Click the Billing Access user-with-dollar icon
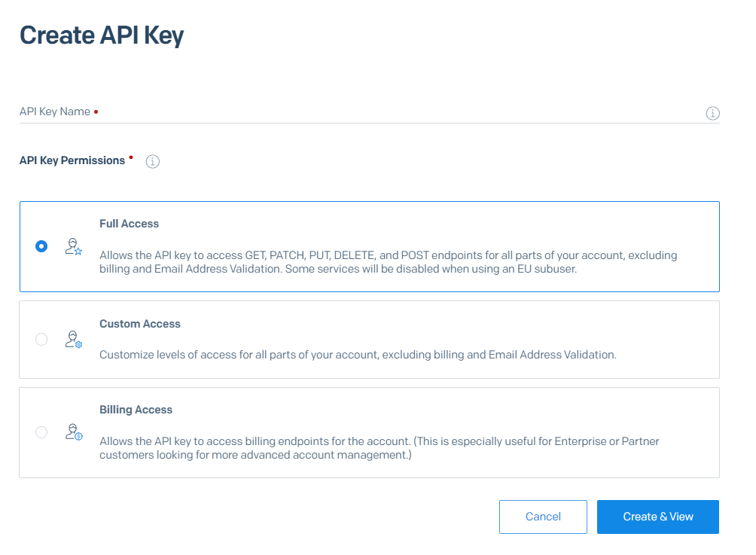The image size is (756, 555). (x=74, y=432)
